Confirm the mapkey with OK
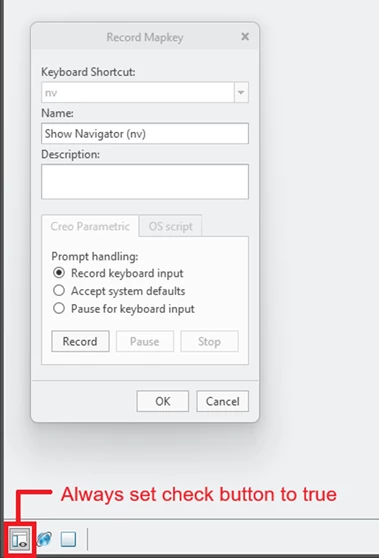The image size is (379, 558). (163, 401)
